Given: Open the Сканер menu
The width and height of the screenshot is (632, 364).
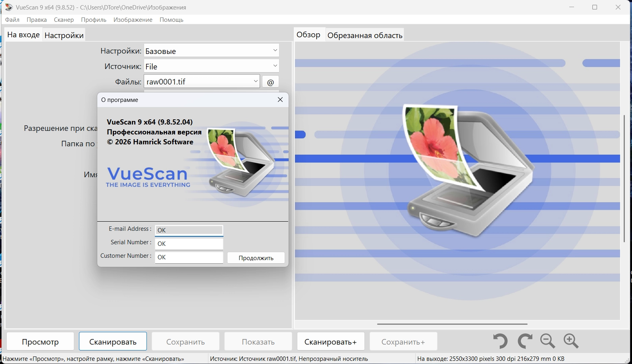Looking at the screenshot, I should click(x=64, y=20).
